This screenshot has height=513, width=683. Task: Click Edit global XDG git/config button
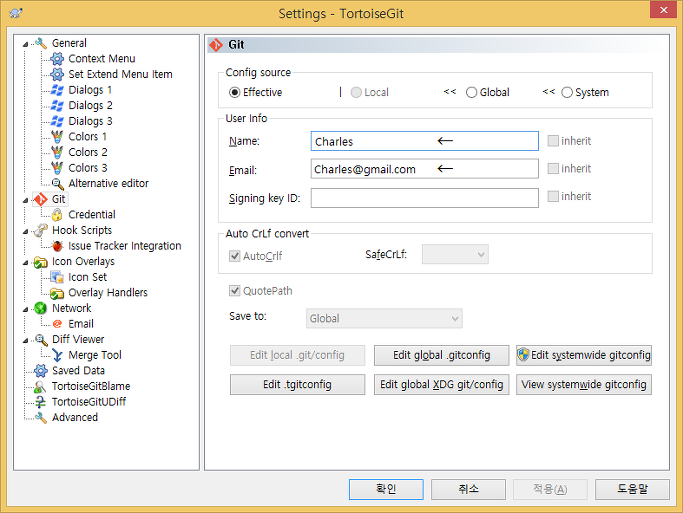442,385
